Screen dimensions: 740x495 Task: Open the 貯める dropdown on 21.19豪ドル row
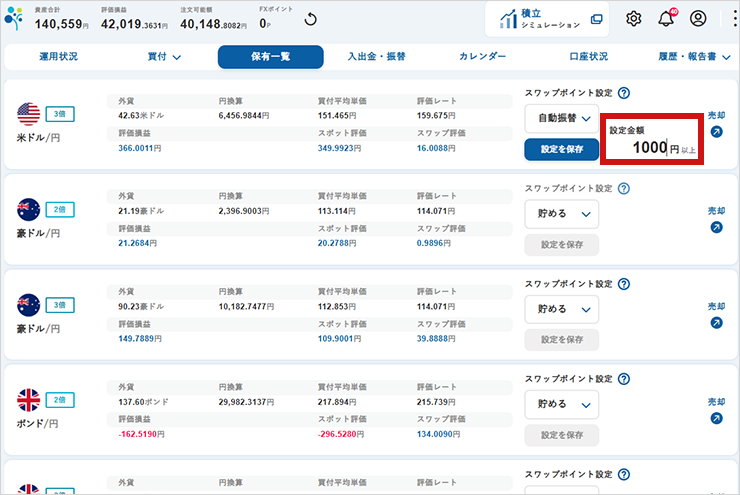pyautogui.click(x=562, y=214)
